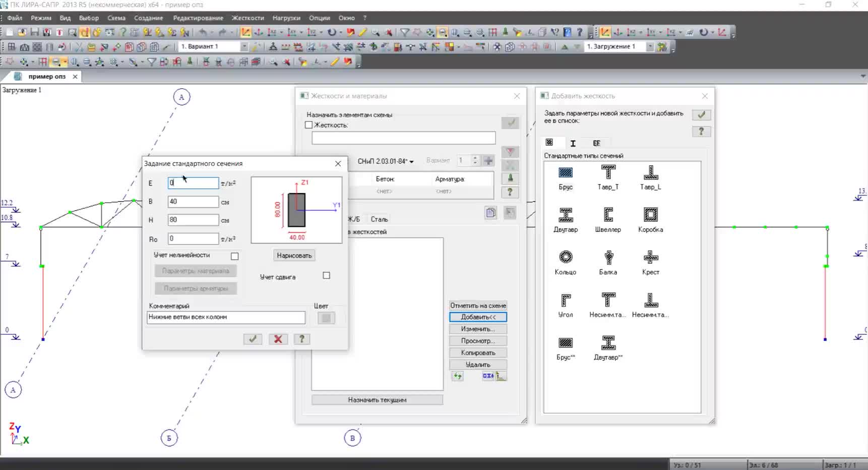Click green checkmark in Добавить жесткость window
This screenshot has height=470, width=868.
tap(701, 114)
